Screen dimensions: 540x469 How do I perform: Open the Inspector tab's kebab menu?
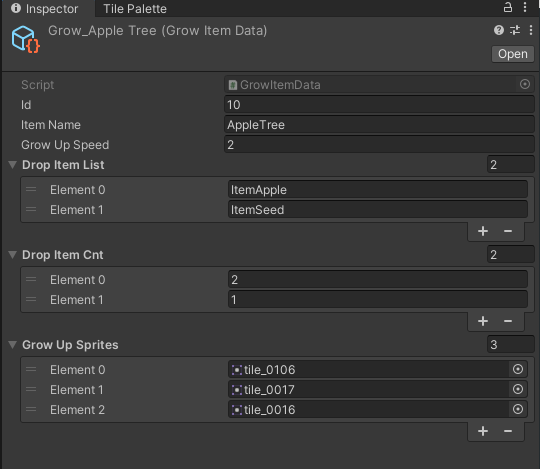tap(525, 7)
